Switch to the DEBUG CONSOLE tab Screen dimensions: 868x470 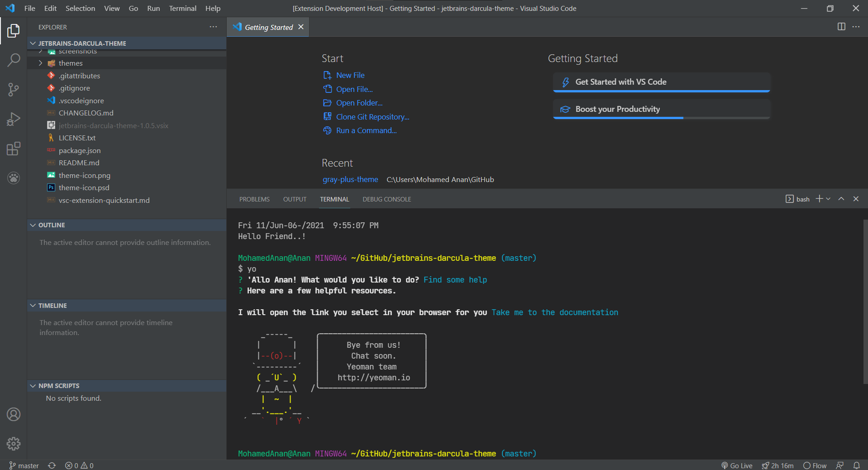point(387,199)
